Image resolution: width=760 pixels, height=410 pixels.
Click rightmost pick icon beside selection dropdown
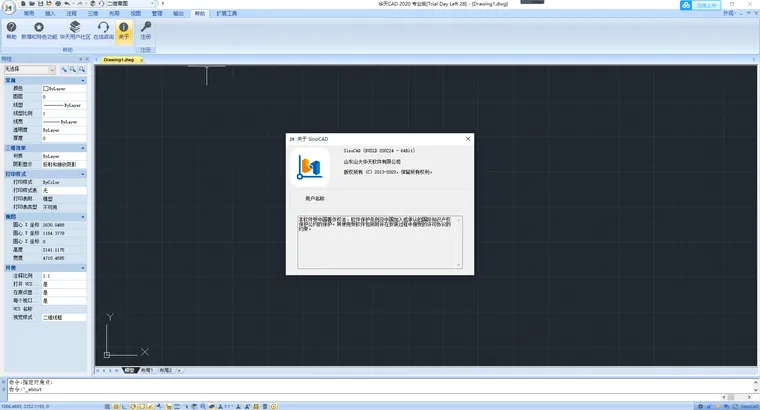tap(82, 70)
